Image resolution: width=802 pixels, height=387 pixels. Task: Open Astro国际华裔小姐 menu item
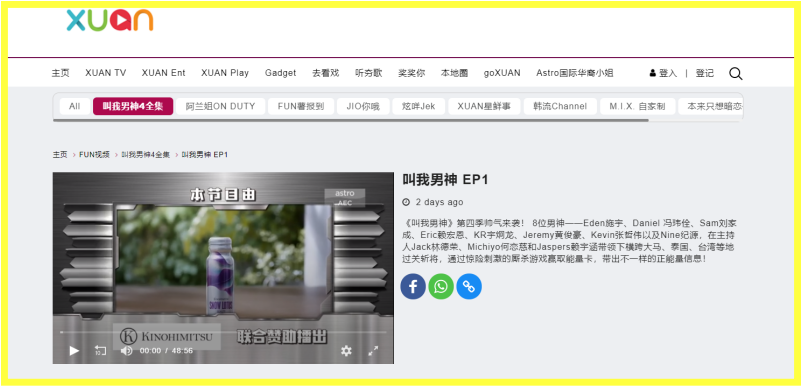(575, 73)
